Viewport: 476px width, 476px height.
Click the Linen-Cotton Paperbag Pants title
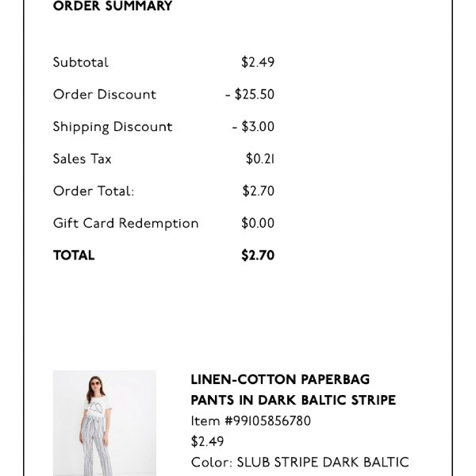(x=294, y=390)
